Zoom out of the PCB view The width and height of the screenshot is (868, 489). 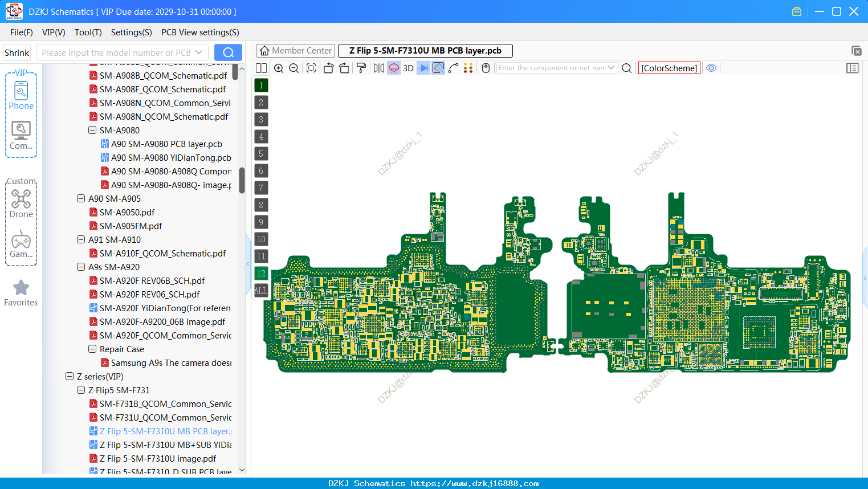point(294,68)
